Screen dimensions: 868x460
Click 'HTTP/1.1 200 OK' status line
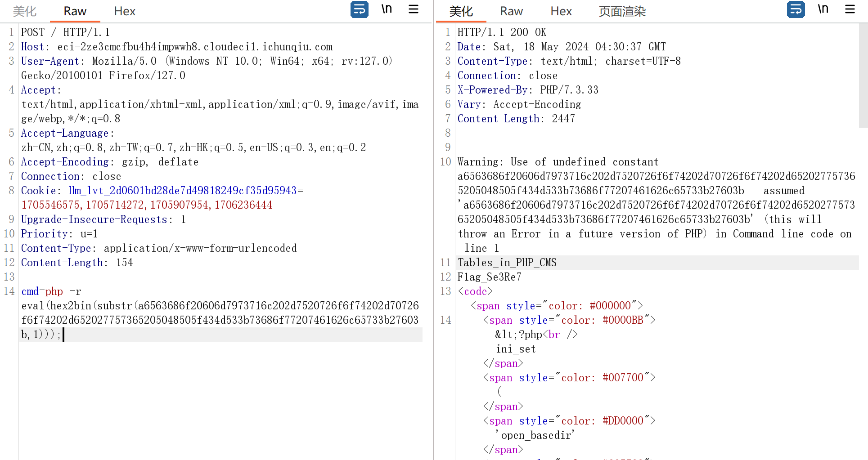click(x=502, y=32)
